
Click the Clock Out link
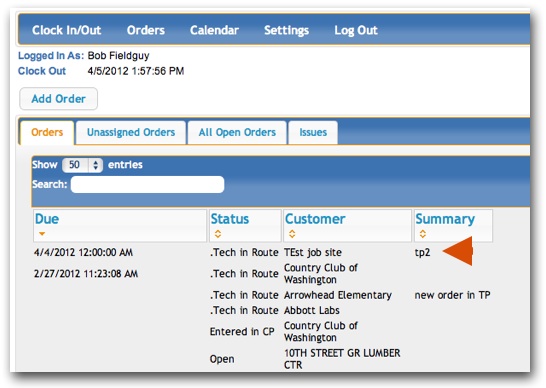(x=42, y=71)
